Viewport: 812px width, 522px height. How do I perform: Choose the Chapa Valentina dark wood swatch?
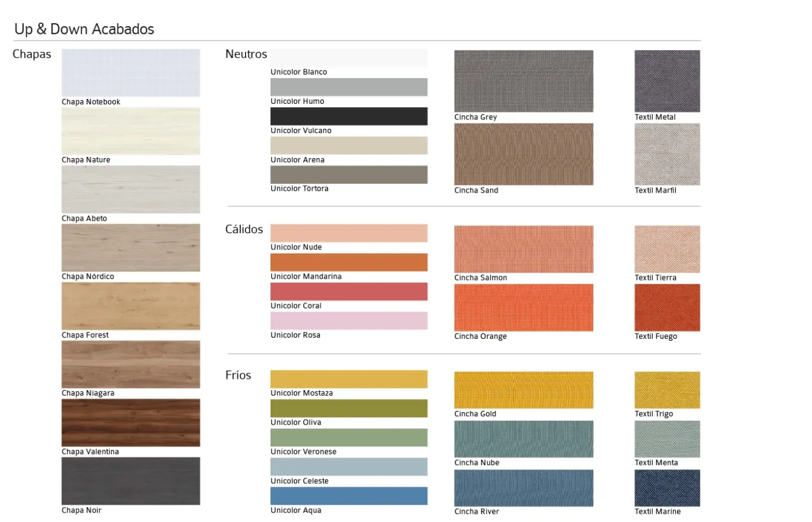click(131, 422)
